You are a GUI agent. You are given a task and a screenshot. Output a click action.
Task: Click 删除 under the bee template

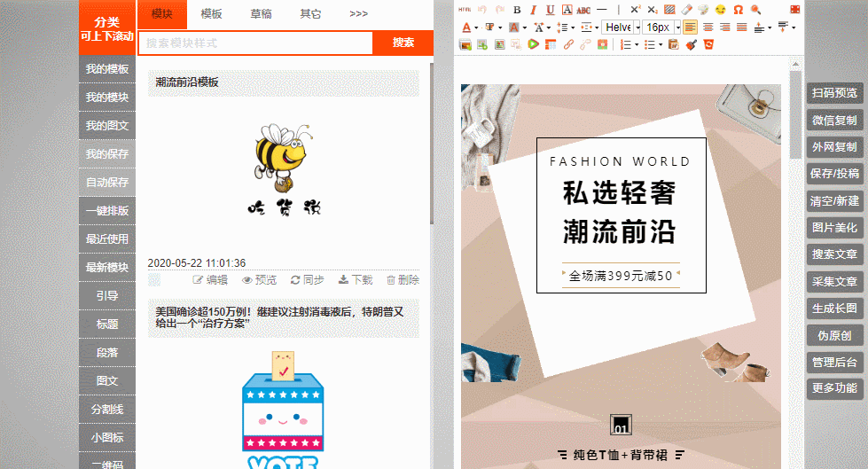(403, 280)
